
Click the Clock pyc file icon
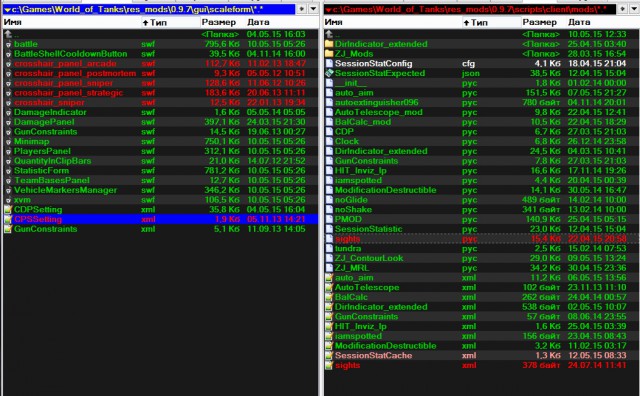[x=329, y=142]
